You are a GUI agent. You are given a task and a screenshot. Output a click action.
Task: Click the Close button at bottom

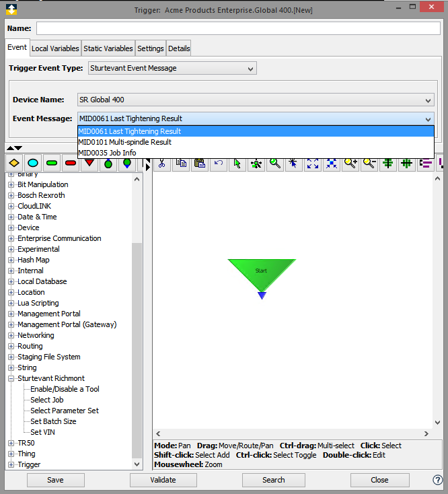click(x=379, y=480)
